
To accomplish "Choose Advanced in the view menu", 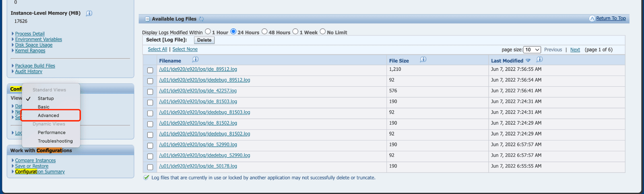I will pos(48,115).
